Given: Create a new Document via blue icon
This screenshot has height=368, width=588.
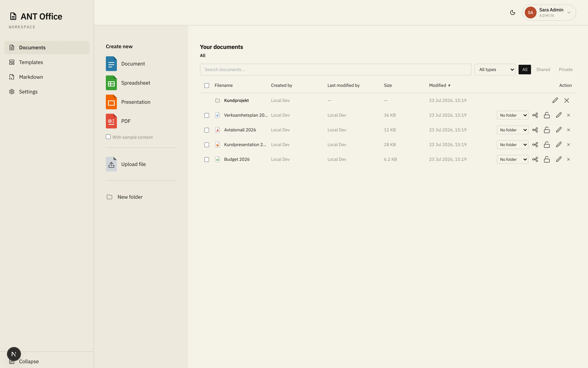Looking at the screenshot, I should pos(111,64).
